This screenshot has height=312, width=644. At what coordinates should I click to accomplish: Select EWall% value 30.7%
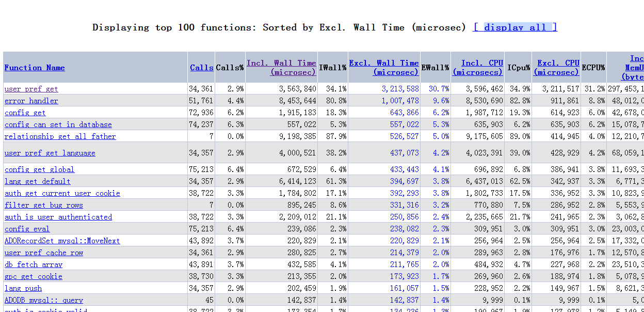point(439,89)
